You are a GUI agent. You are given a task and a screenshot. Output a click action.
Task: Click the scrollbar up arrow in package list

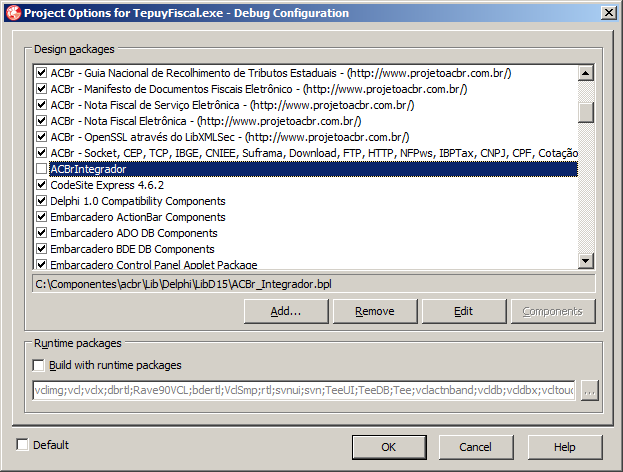coord(586,73)
